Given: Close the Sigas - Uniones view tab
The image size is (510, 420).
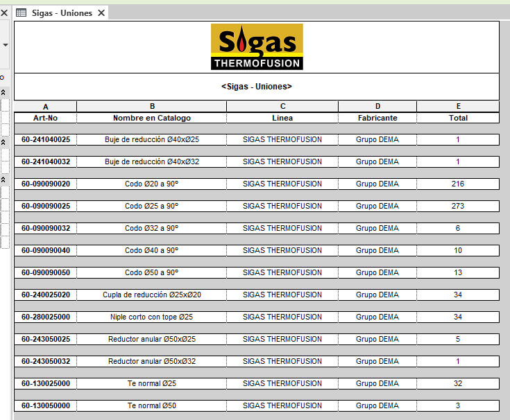Looking at the screenshot, I should 101,12.
